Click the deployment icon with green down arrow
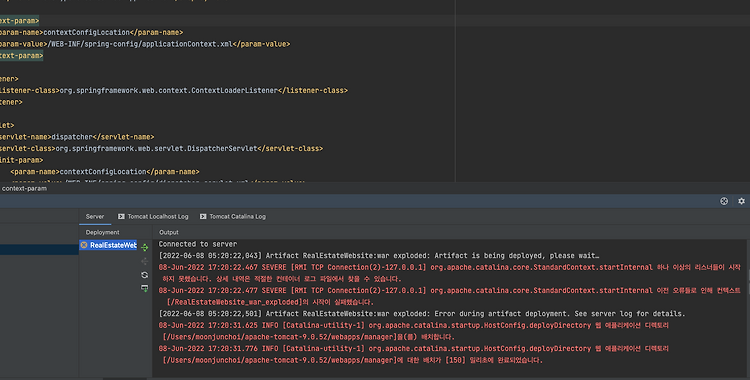The width and height of the screenshot is (750, 380). point(145,288)
